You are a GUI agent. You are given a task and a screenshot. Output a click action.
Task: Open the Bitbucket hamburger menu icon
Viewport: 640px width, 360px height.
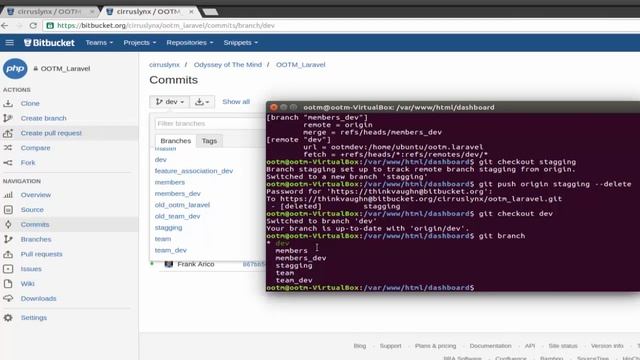pos(9,42)
